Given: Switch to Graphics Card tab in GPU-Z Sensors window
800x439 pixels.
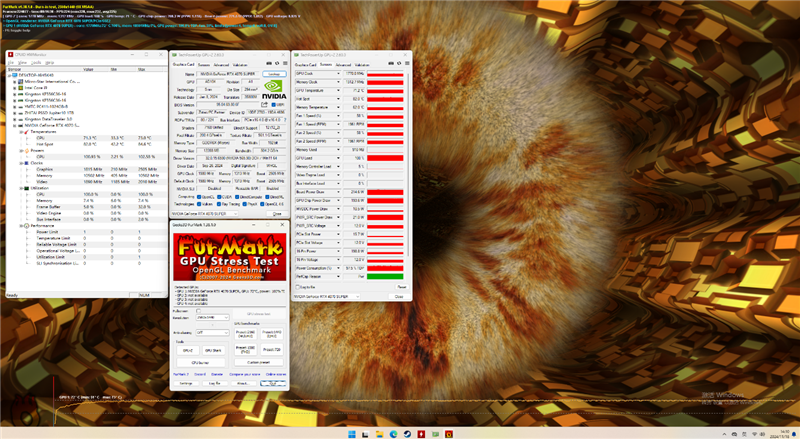Looking at the screenshot, I should 306,65.
